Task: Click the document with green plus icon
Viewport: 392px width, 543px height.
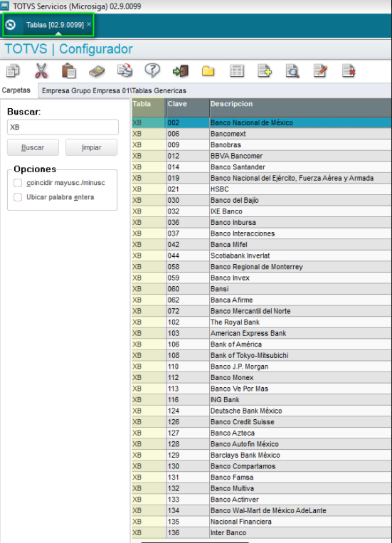Action: pos(265,70)
